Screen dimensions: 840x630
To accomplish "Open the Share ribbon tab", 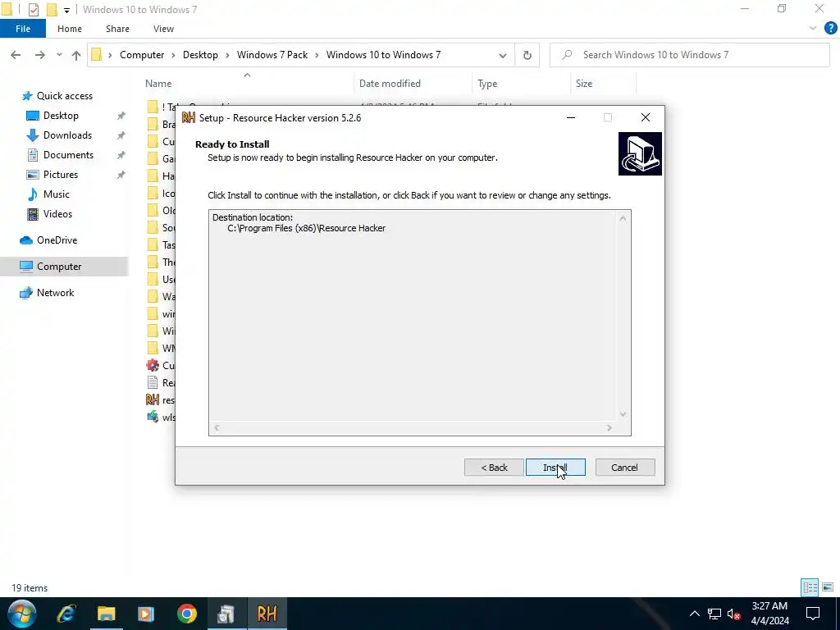I will click(x=117, y=29).
